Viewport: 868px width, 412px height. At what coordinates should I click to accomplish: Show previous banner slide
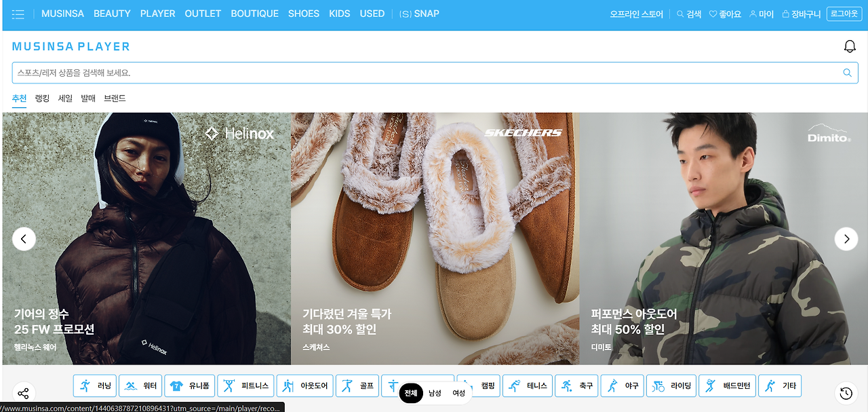tap(24, 239)
